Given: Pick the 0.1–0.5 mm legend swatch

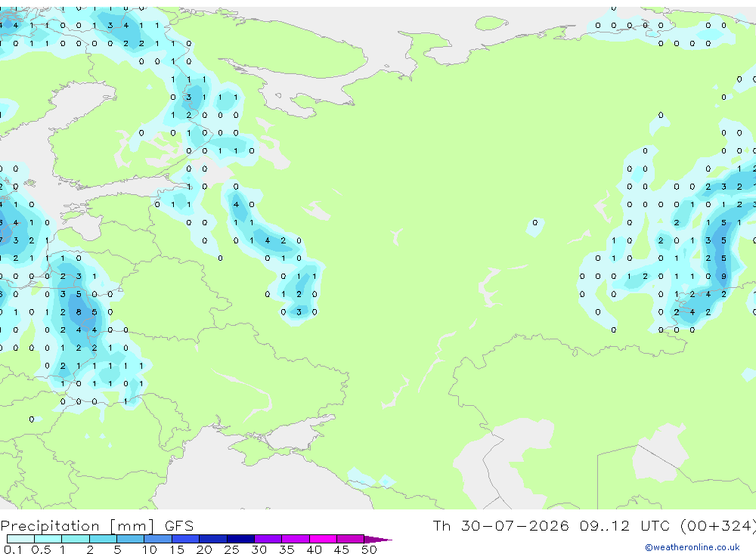Looking at the screenshot, I should coord(20,539).
